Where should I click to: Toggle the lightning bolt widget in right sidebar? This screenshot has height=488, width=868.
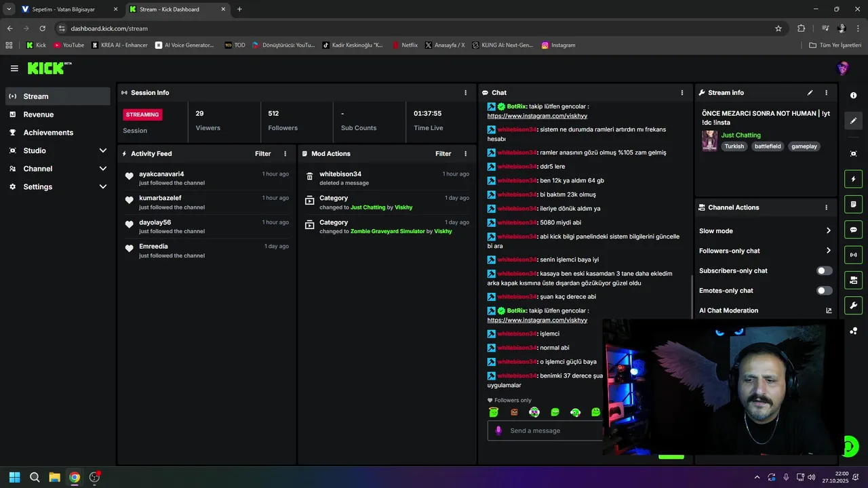(853, 179)
